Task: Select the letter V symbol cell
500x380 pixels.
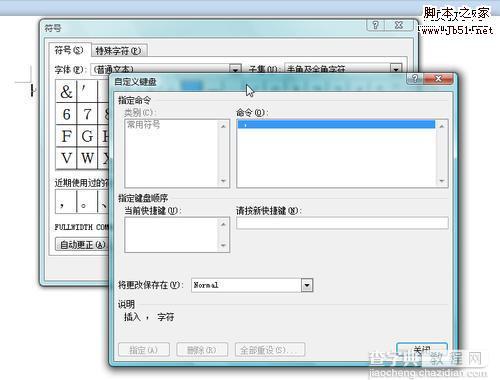Action: pyautogui.click(x=66, y=158)
